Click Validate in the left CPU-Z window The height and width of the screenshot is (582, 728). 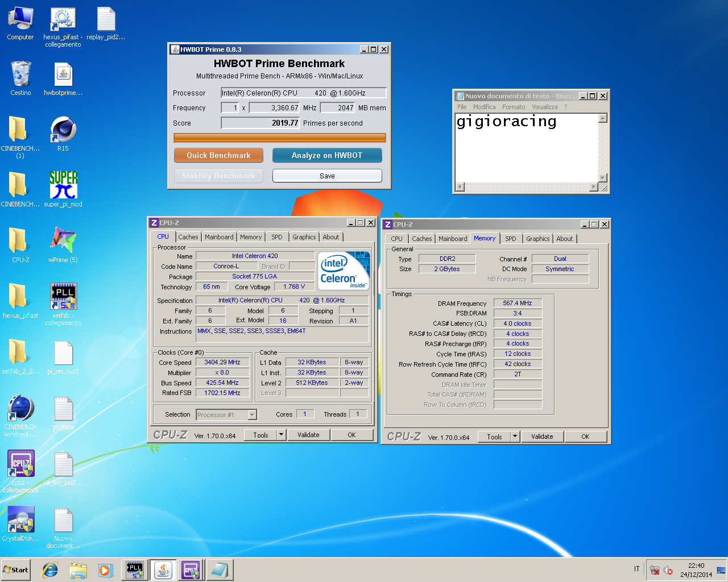[308, 435]
